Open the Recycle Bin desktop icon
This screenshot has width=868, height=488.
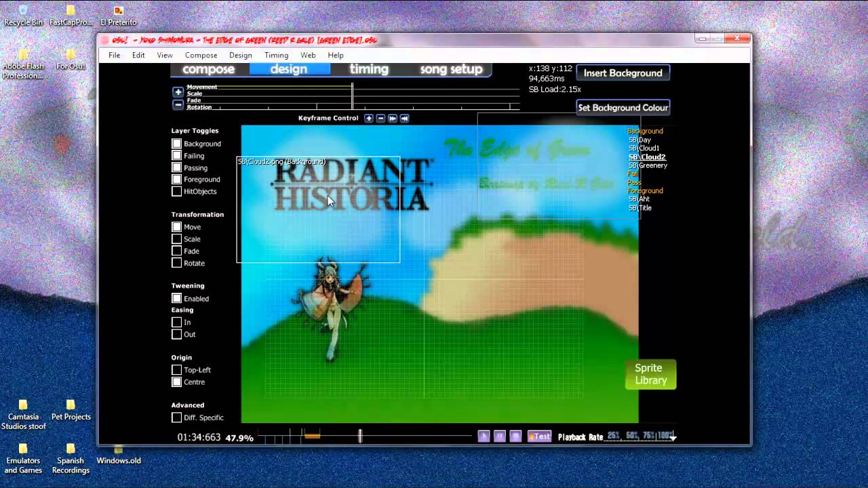[x=23, y=16]
